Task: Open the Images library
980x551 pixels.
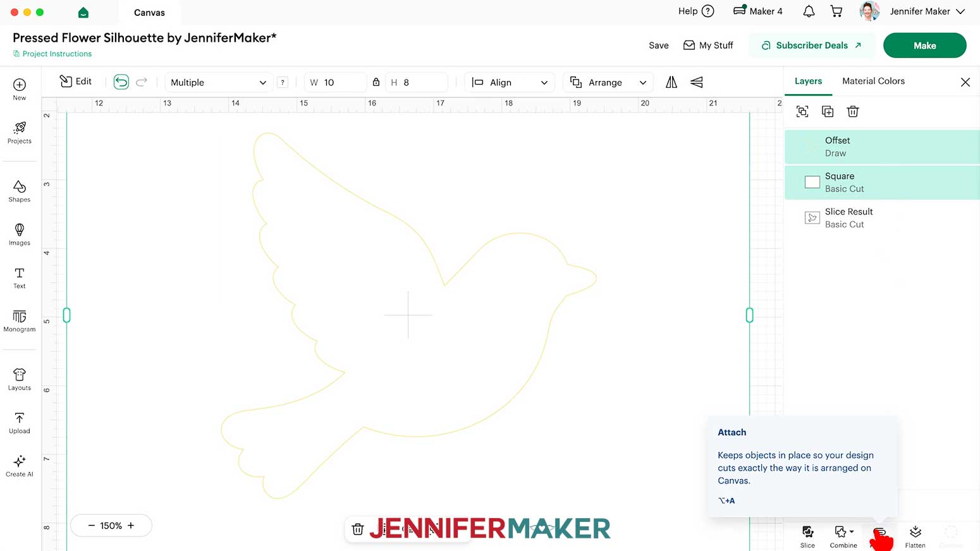Action: click(x=20, y=234)
